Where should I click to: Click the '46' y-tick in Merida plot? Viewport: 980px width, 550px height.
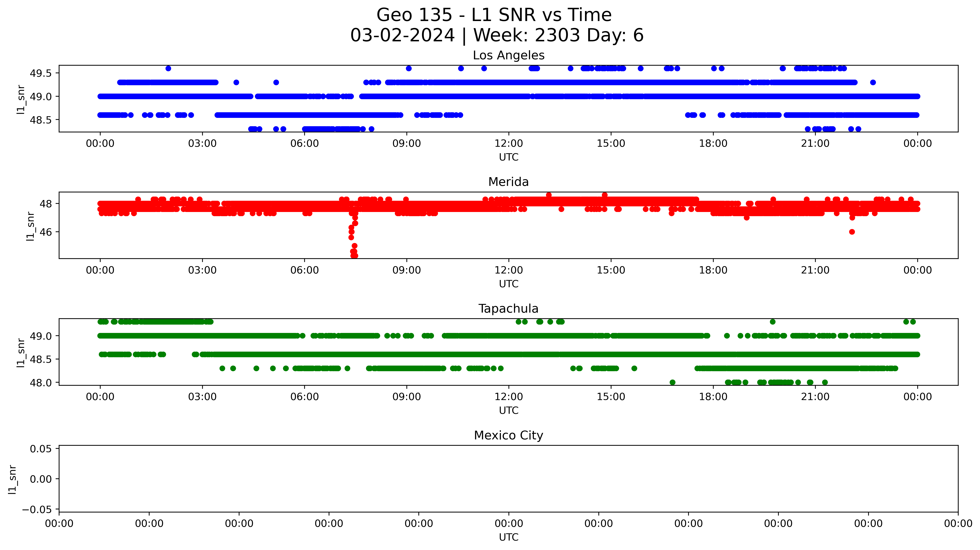[46, 232]
